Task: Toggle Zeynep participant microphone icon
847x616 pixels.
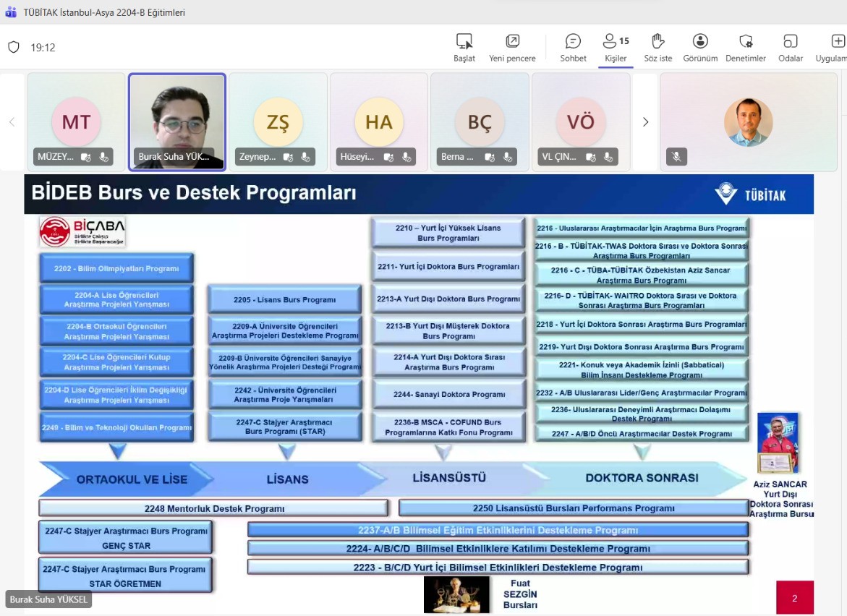Action: coord(305,157)
